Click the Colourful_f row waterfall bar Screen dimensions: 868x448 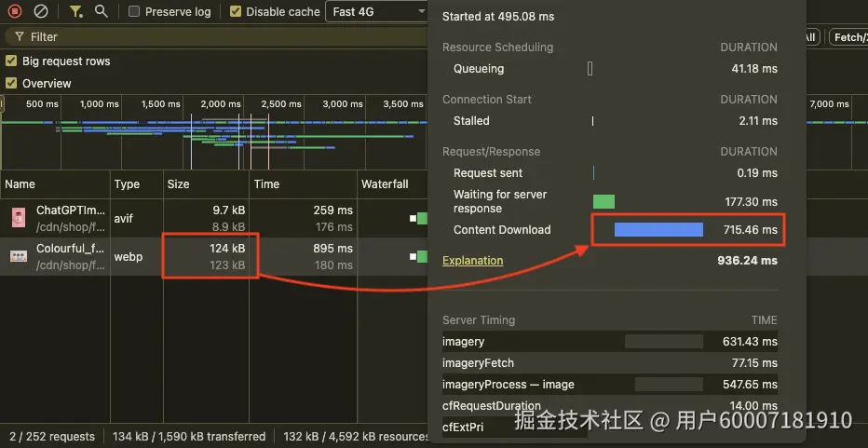pos(419,256)
